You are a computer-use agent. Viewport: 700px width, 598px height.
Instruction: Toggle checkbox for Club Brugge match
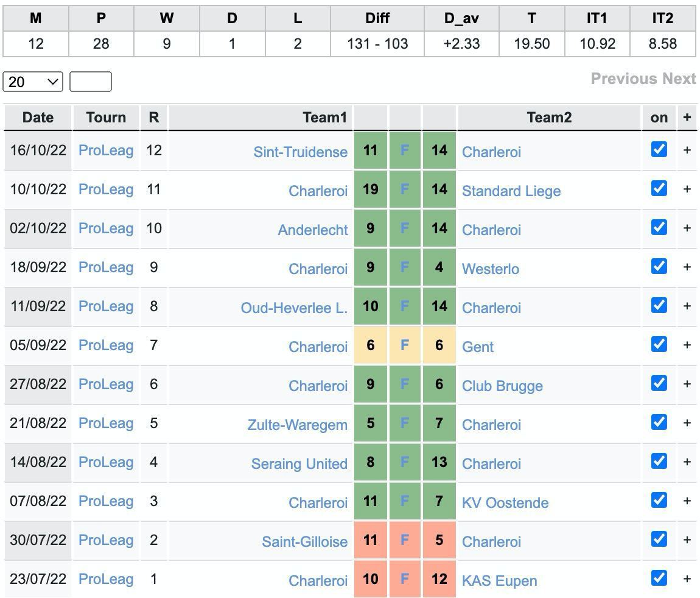(659, 384)
